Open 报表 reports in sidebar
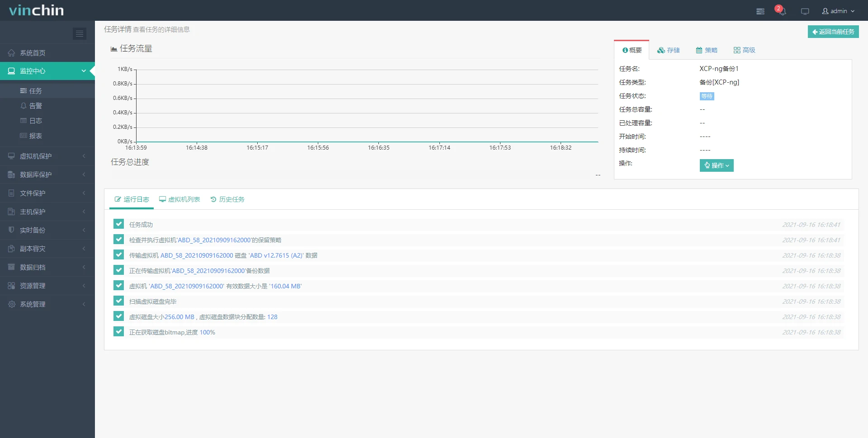 click(x=35, y=136)
